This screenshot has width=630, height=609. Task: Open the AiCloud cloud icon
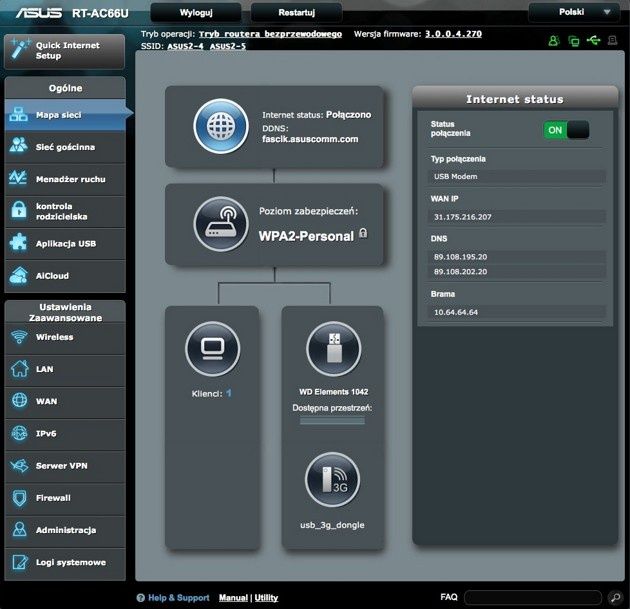18,275
